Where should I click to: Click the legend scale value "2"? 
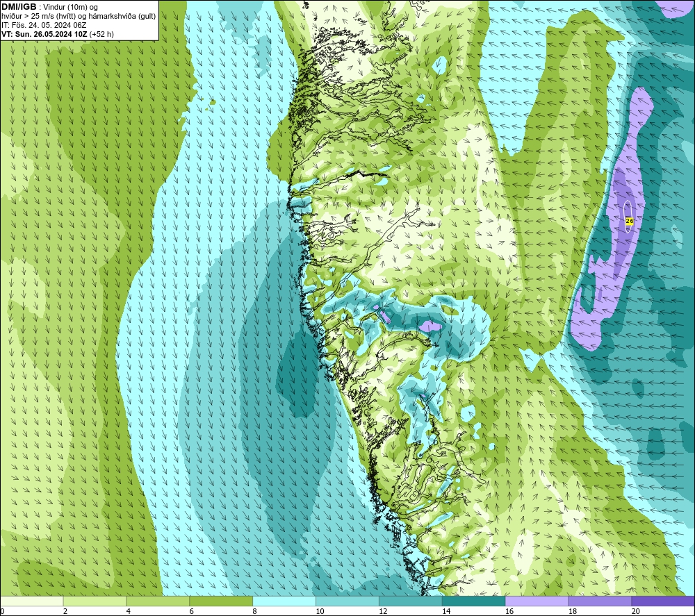tap(65, 611)
